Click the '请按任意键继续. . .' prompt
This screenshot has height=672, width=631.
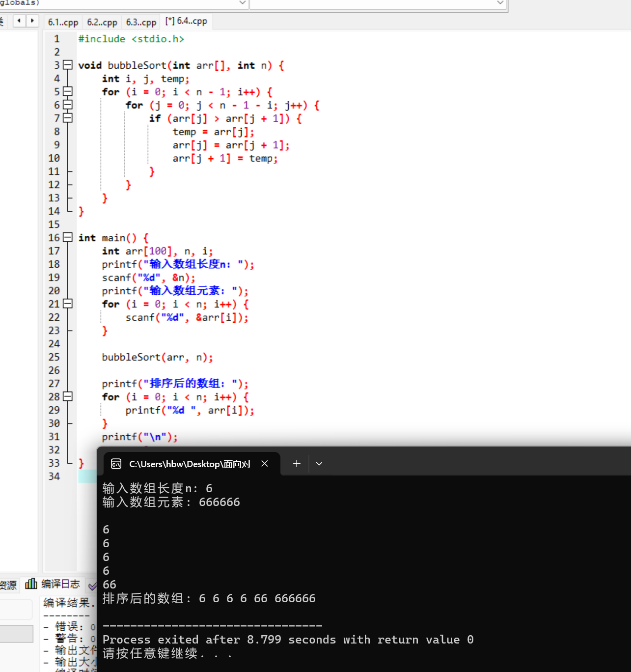click(x=167, y=653)
